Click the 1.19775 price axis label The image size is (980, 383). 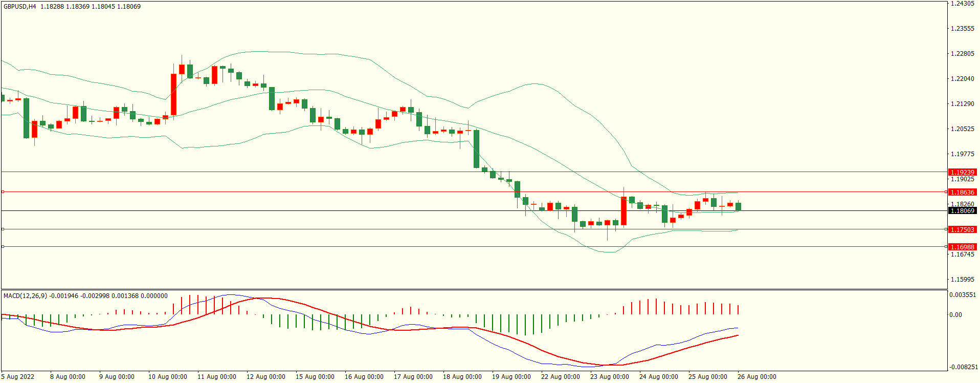962,154
